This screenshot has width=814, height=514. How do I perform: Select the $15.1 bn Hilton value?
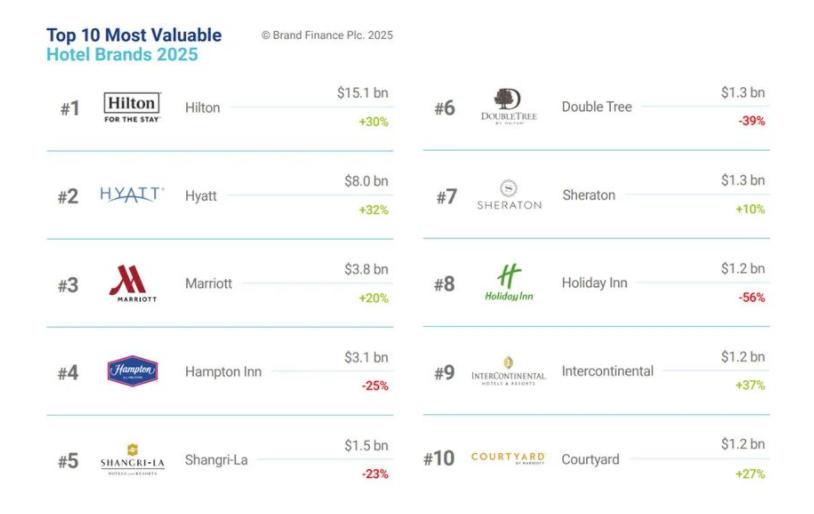362,93
